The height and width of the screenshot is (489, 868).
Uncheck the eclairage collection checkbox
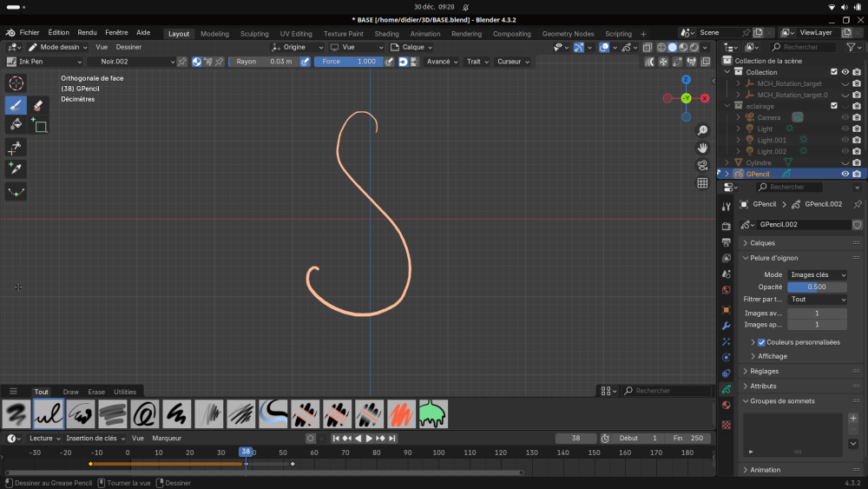(x=834, y=106)
